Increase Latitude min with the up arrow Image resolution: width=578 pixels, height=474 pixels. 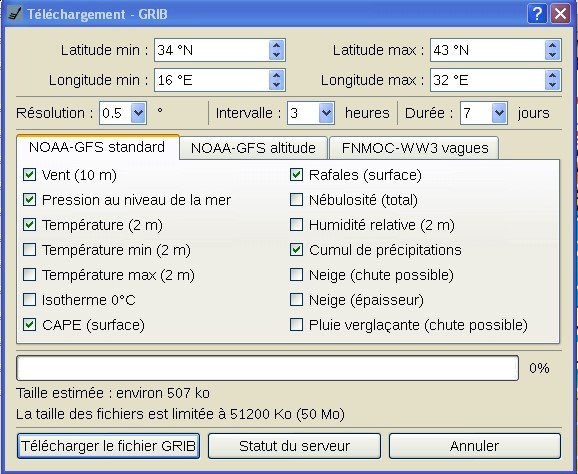pos(276,45)
